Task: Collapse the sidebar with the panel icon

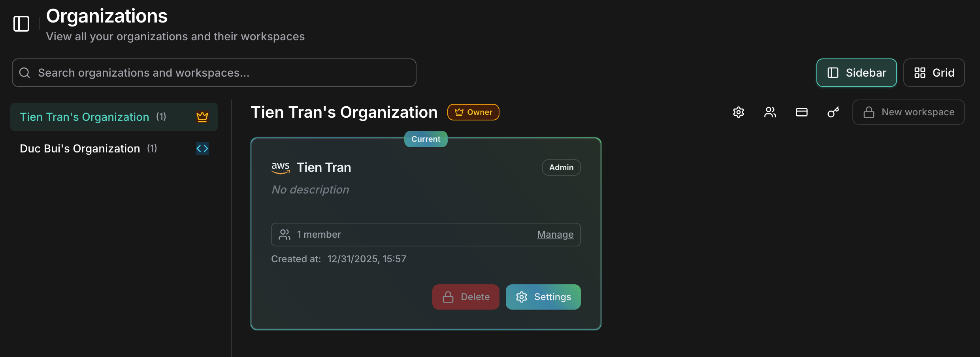Action: click(21, 24)
